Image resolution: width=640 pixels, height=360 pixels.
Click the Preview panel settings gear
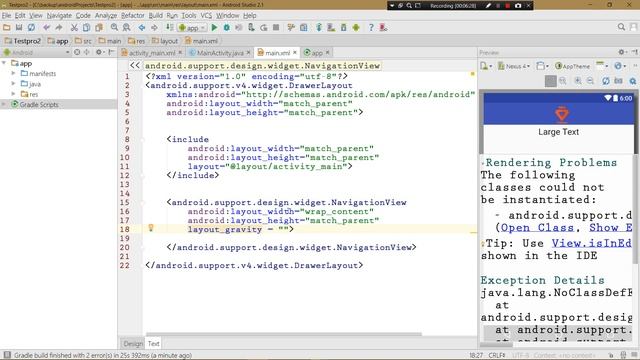tap(621, 52)
